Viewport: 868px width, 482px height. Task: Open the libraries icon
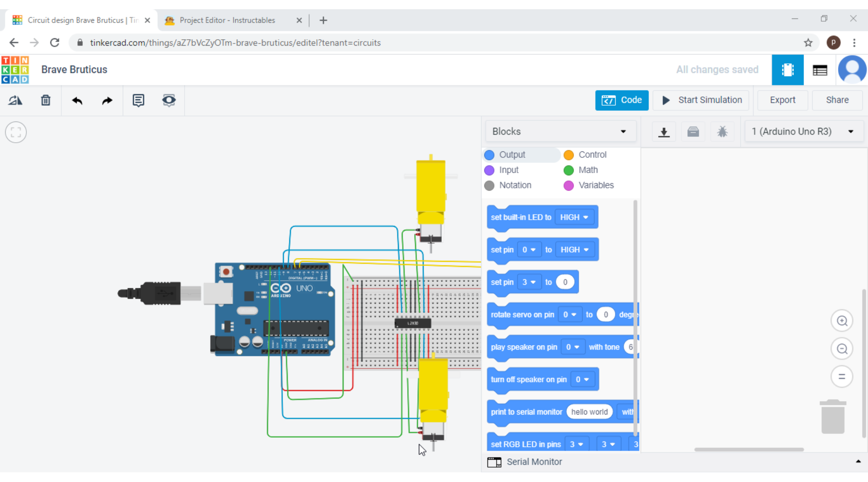693,132
